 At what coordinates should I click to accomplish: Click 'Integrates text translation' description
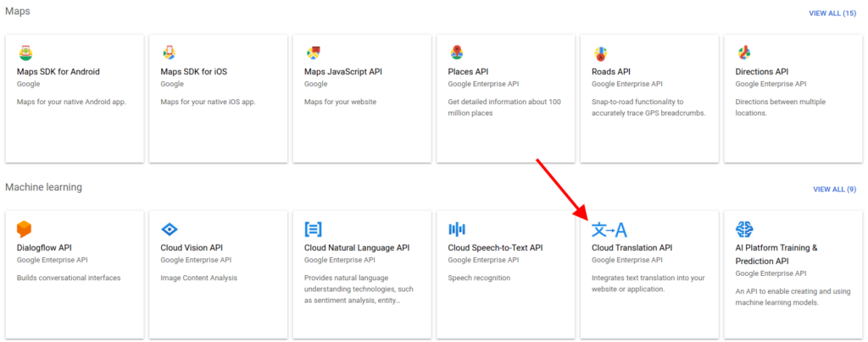coord(648,283)
